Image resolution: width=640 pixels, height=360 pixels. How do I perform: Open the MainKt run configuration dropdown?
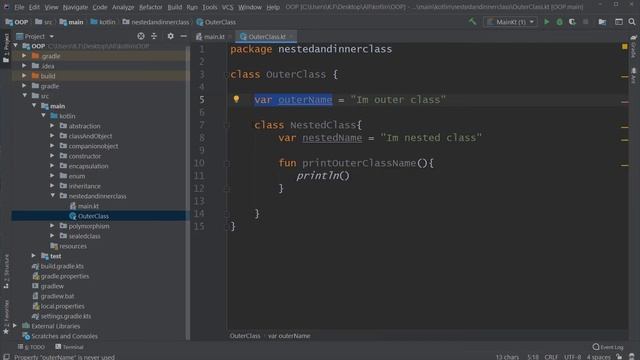[x=511, y=22]
